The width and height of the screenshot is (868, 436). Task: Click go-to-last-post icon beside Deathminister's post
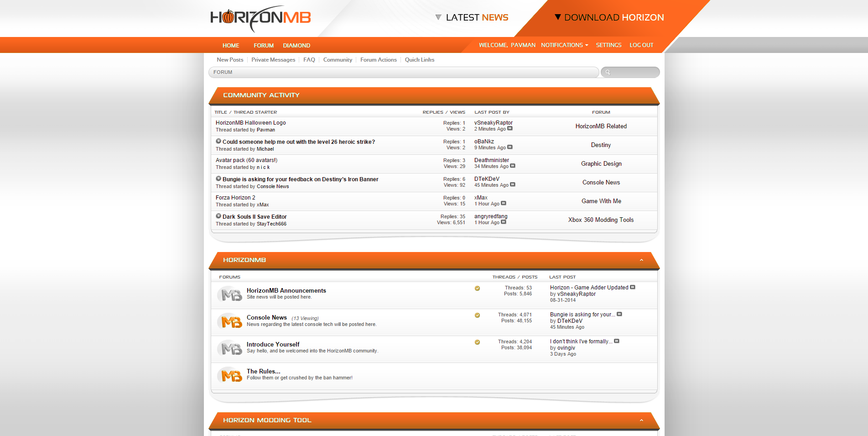(513, 166)
